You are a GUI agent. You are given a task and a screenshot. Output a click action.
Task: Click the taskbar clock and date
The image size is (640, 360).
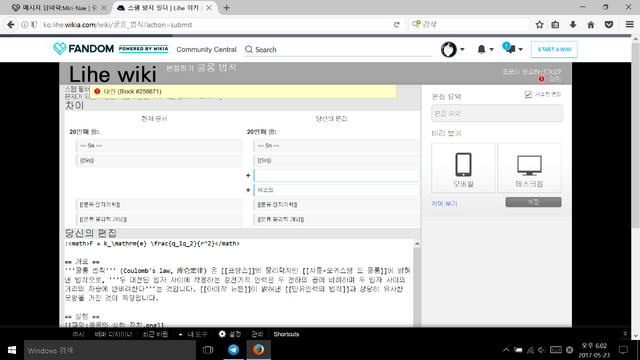594,350
